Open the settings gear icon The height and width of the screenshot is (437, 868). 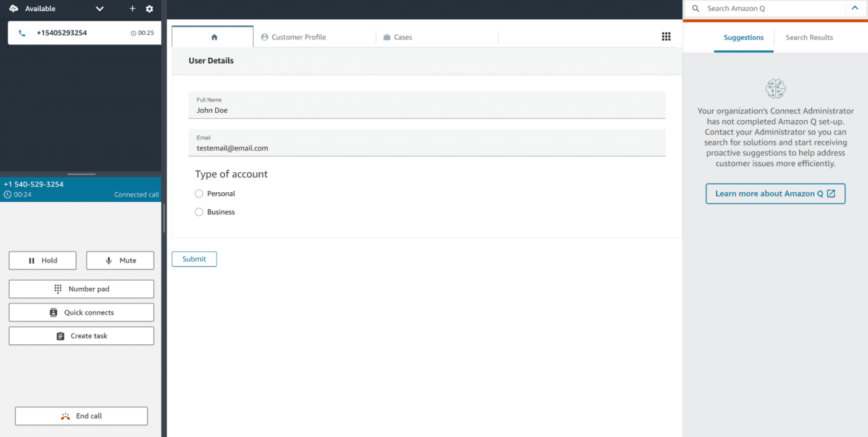pyautogui.click(x=150, y=9)
